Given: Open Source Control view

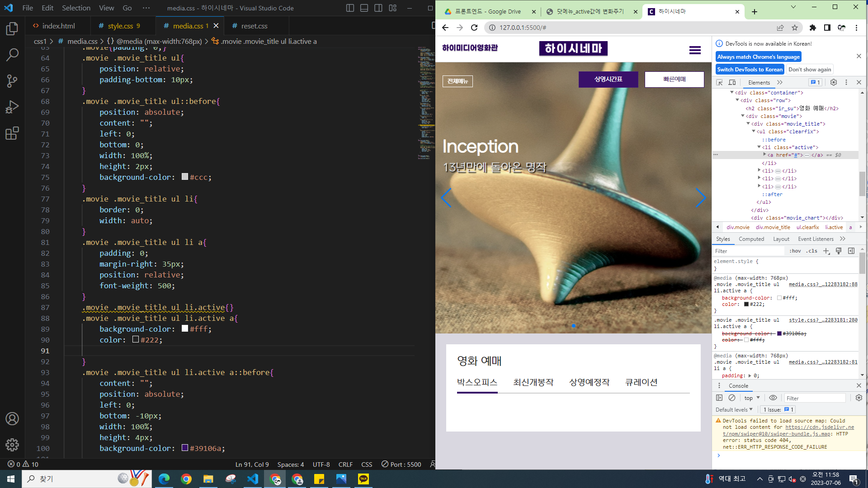Looking at the screenshot, I should [x=12, y=81].
